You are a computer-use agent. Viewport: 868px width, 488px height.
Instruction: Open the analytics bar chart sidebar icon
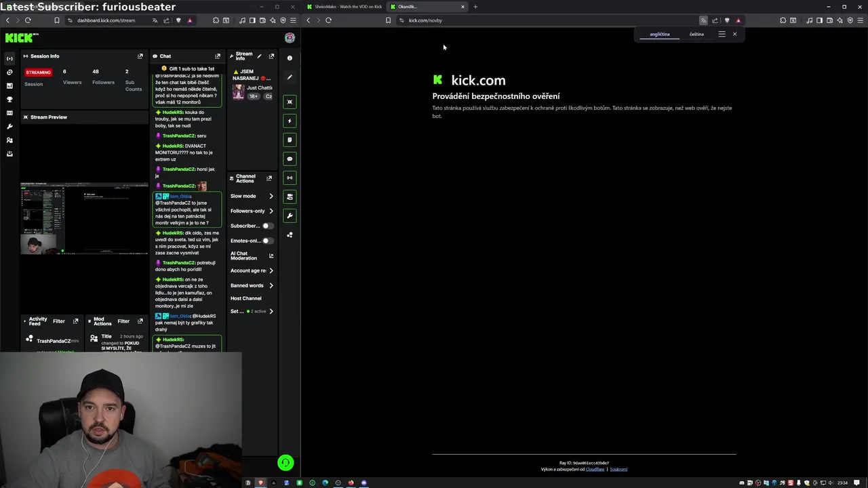9,85
